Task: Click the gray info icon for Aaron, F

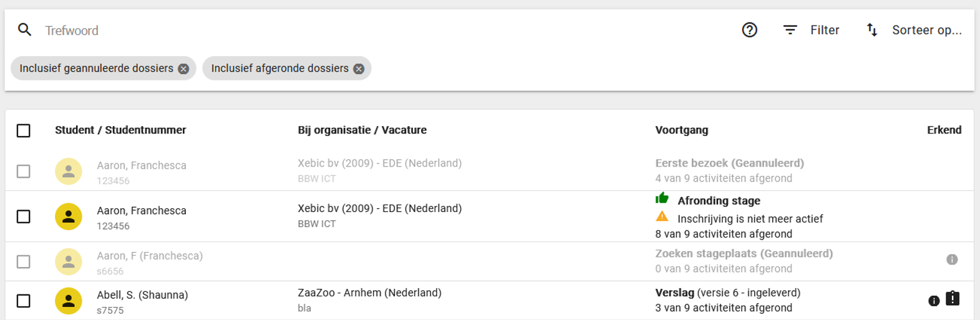Action: 952,259
